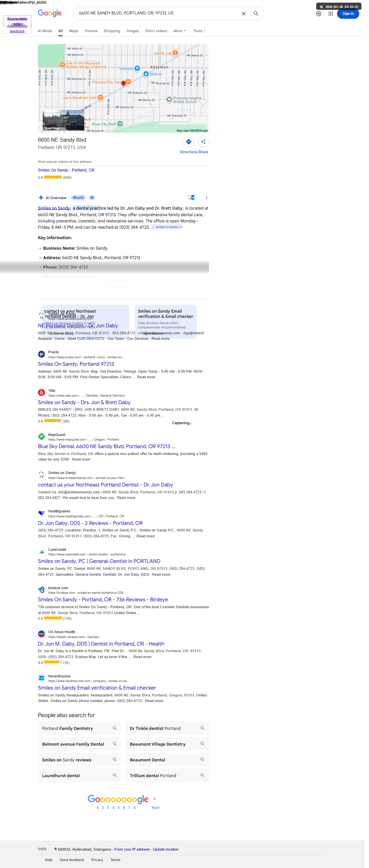Open the Practo Smiles On Sandy, Portland 97213 result
Image resolution: width=369 pixels, height=868 pixels.
click(x=76, y=364)
